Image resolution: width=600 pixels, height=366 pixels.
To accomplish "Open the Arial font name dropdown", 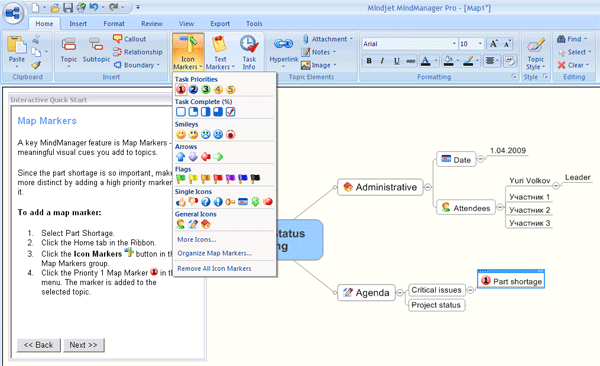I will coord(454,44).
